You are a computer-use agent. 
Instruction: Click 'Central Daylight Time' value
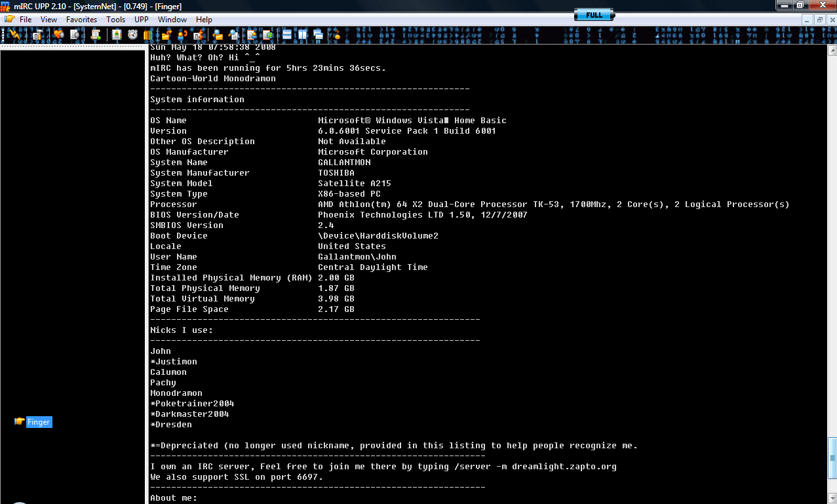(x=373, y=267)
